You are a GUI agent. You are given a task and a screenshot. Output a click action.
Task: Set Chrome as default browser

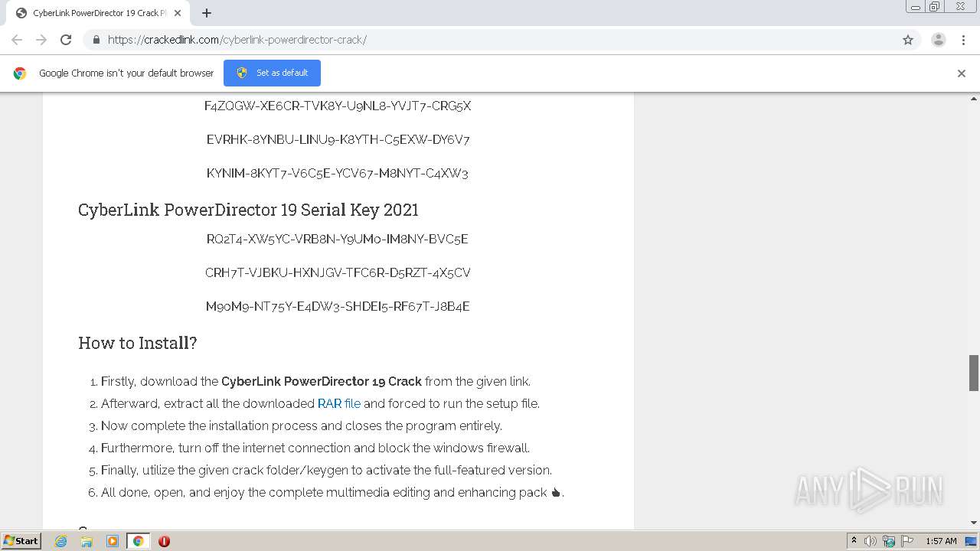272,73
